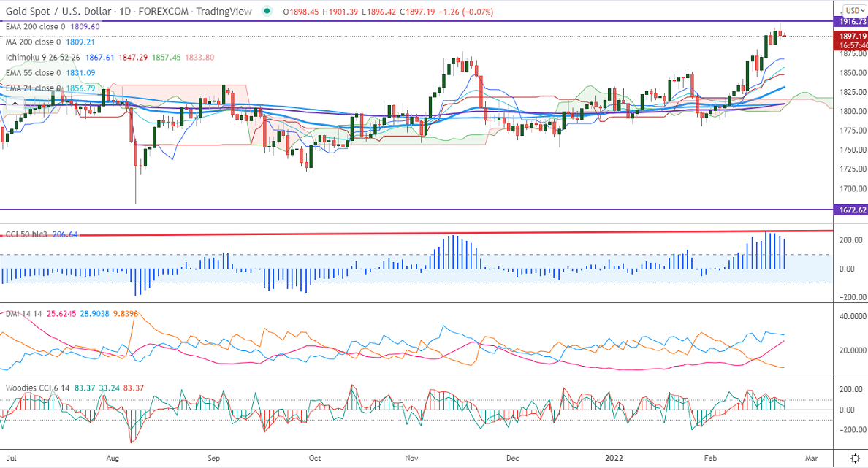Click the Gold Spot / U.S. Dollar chart title
The height and width of the screenshot is (468, 868).
click(129, 11)
